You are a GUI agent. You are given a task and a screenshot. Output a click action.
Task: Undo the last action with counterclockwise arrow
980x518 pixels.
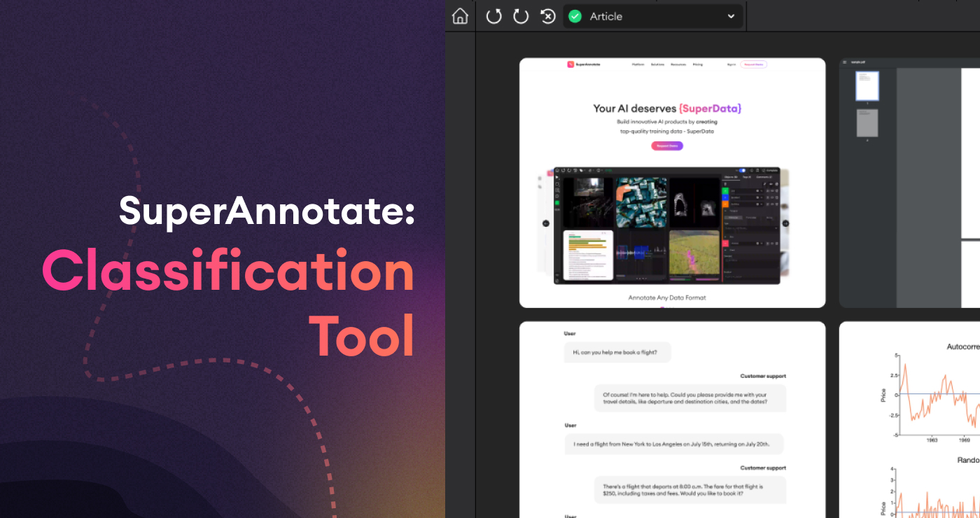[x=493, y=16]
